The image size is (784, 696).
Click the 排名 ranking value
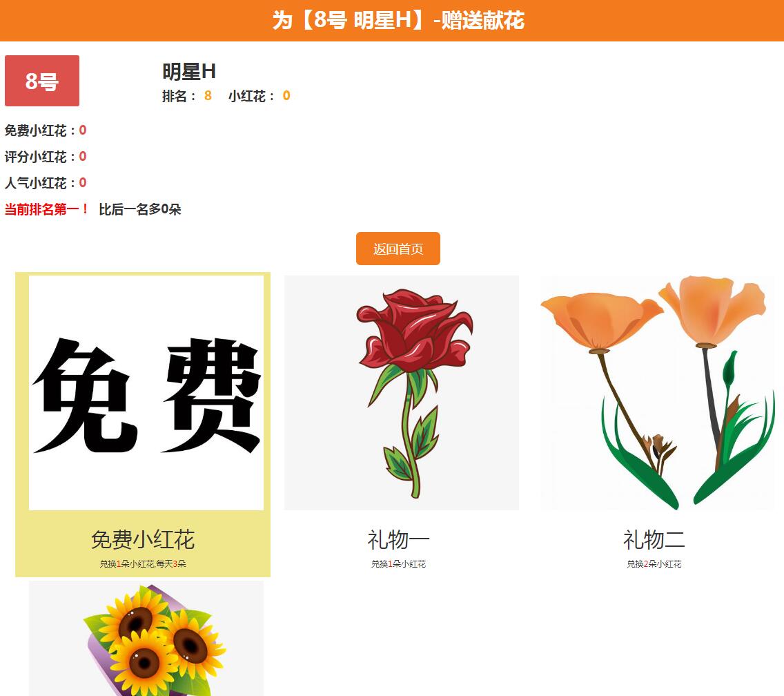(x=208, y=96)
